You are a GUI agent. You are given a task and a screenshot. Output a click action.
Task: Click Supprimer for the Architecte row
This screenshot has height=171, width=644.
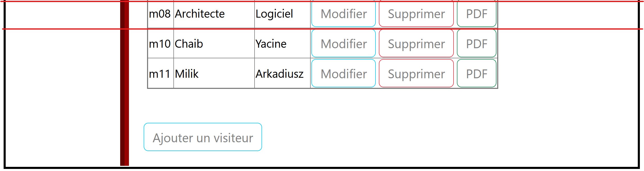pyautogui.click(x=416, y=14)
